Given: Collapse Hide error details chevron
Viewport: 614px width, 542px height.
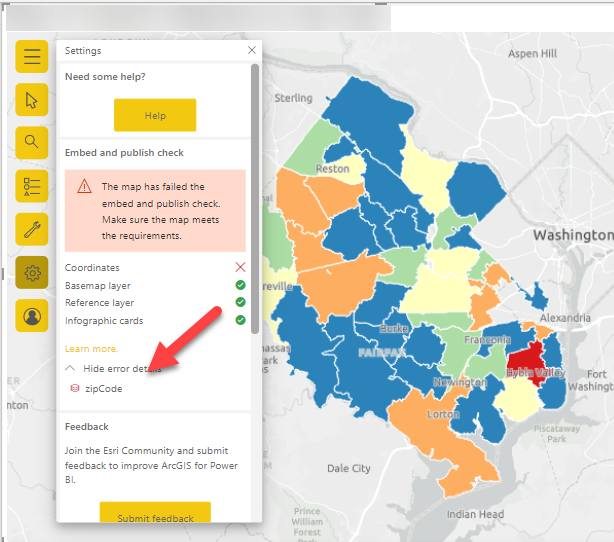Looking at the screenshot, I should 70,368.
